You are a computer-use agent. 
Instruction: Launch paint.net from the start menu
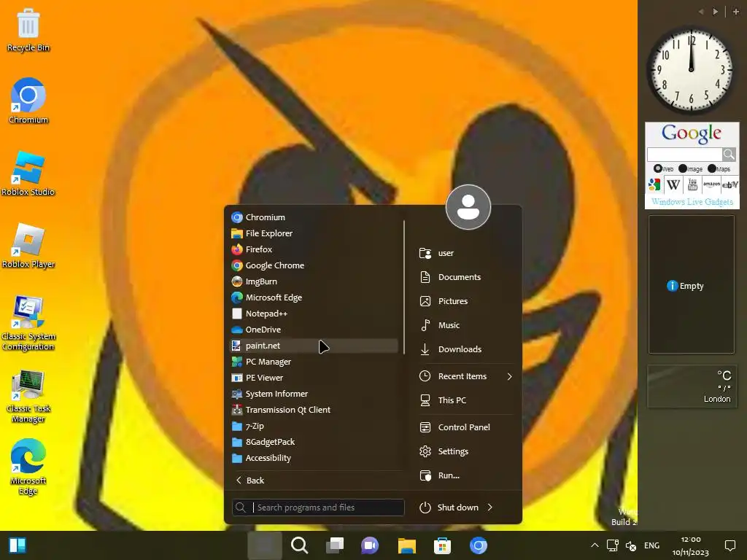click(314, 346)
